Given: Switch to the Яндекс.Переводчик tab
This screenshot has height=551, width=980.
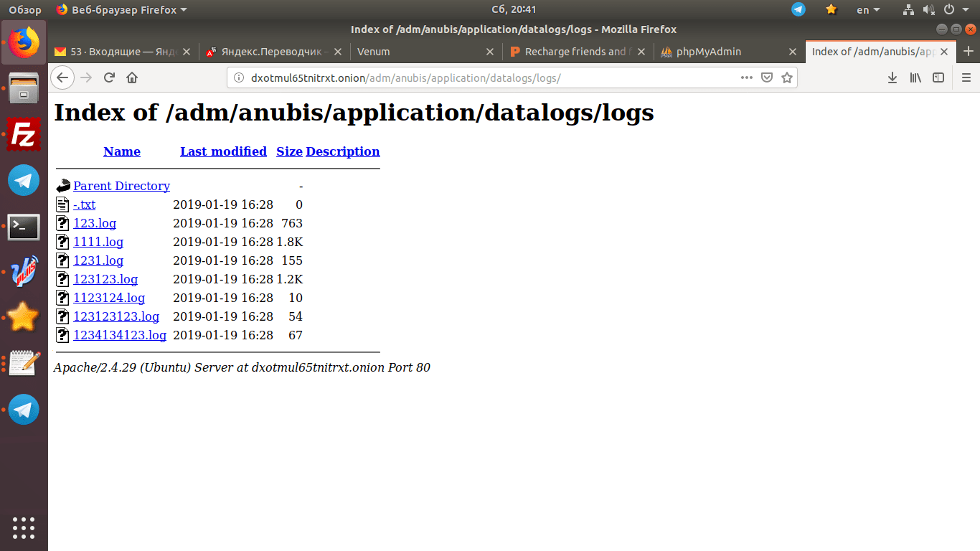Looking at the screenshot, I should (x=273, y=52).
